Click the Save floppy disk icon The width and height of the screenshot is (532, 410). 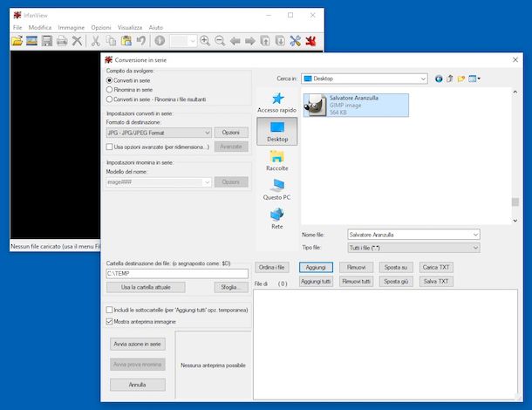coord(47,41)
